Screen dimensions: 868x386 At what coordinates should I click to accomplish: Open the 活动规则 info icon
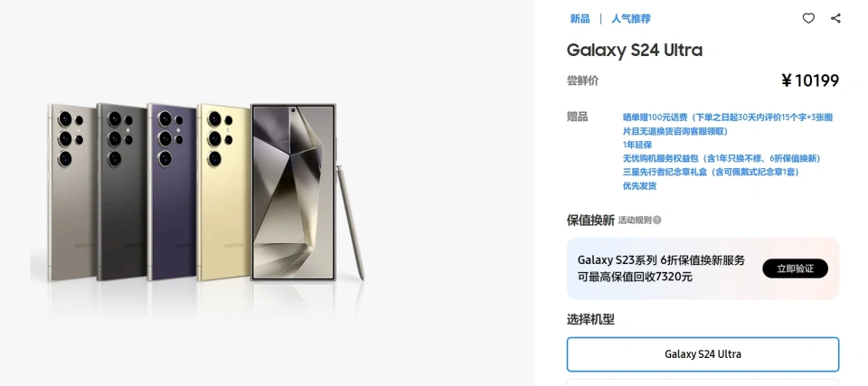657,220
